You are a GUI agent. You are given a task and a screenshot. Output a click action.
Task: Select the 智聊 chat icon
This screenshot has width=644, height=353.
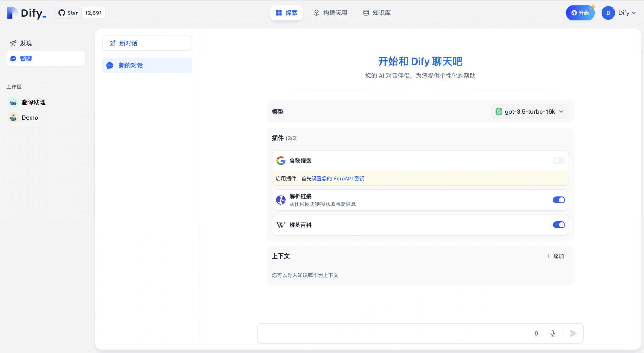pos(13,59)
